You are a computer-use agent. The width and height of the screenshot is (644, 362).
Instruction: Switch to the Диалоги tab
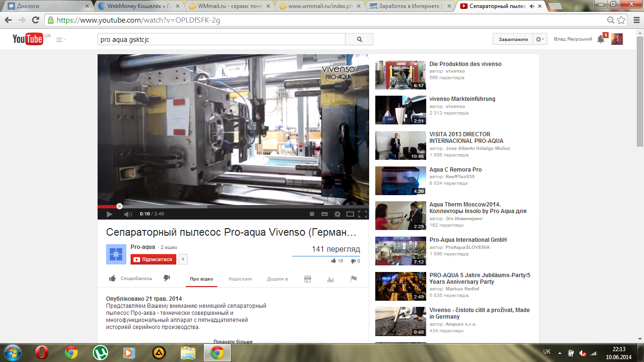pyautogui.click(x=47, y=6)
